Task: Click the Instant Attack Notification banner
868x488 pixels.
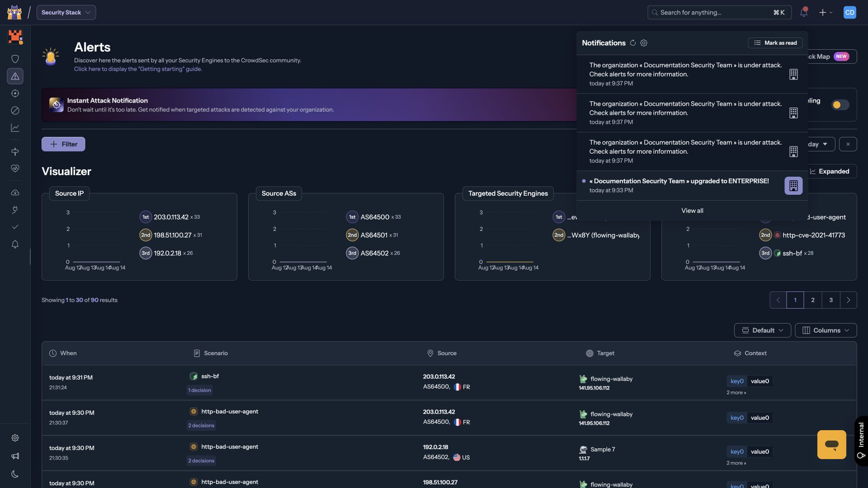Action: point(309,105)
